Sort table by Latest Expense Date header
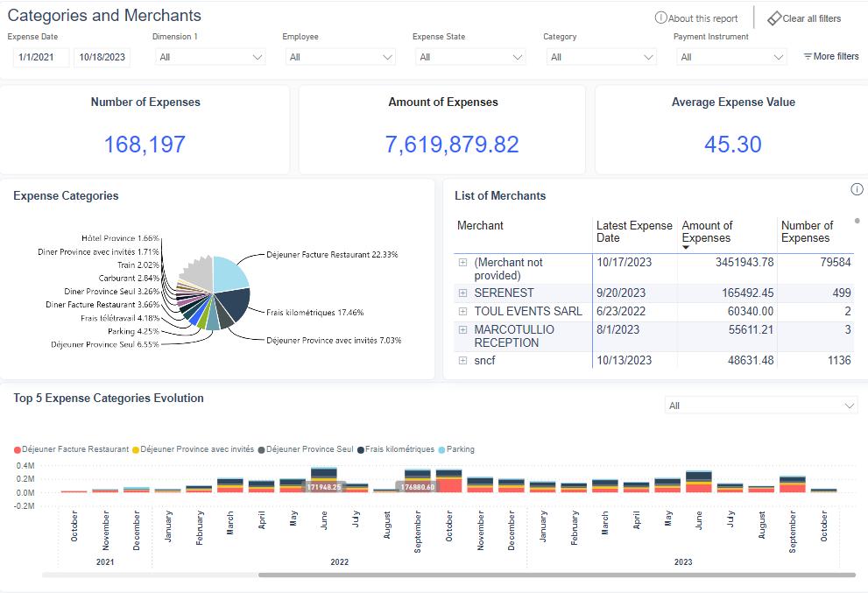The image size is (868, 593). (634, 231)
